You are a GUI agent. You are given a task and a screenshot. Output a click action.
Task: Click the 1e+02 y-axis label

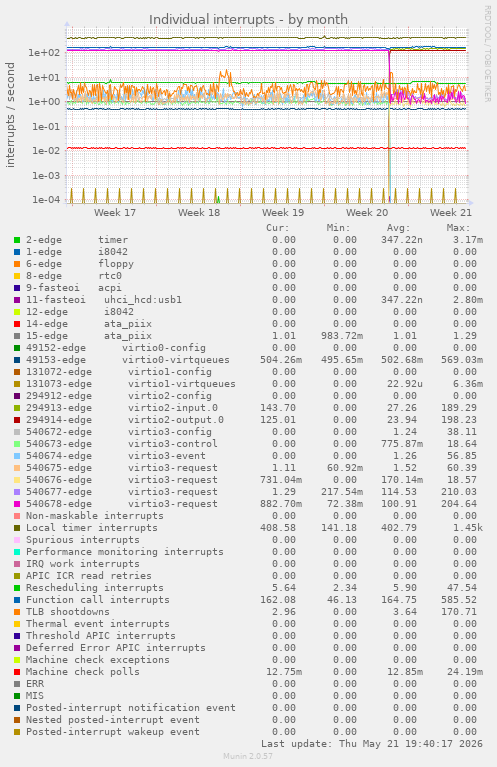click(44, 53)
